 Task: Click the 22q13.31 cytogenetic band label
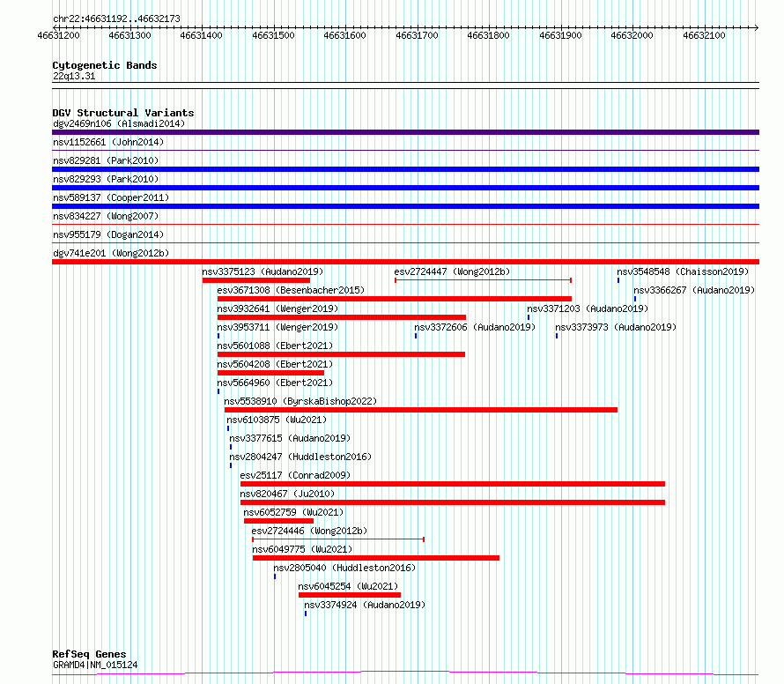coord(74,76)
